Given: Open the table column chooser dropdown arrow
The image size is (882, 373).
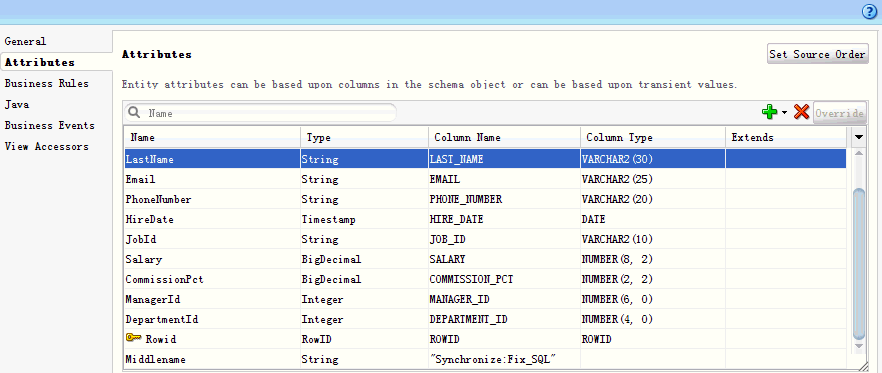Looking at the screenshot, I should [858, 137].
